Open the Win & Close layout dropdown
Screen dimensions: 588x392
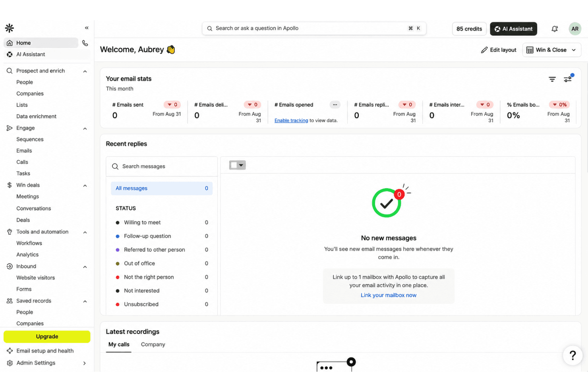click(551, 50)
